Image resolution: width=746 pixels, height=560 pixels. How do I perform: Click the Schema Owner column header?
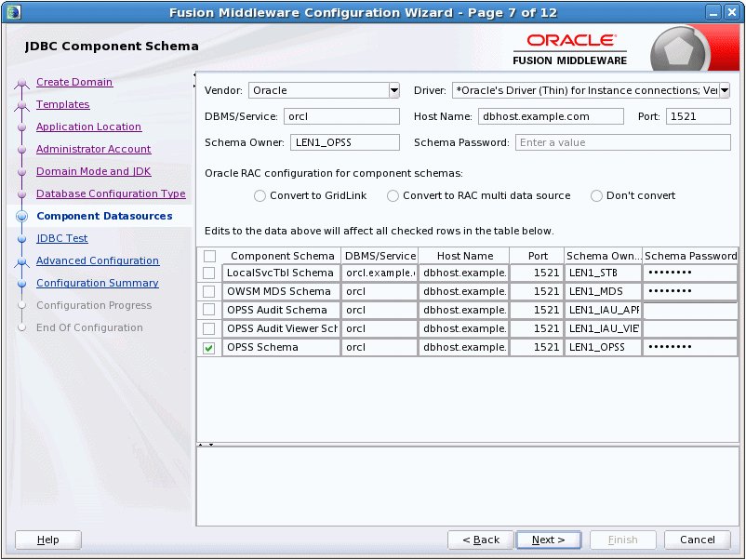click(604, 256)
